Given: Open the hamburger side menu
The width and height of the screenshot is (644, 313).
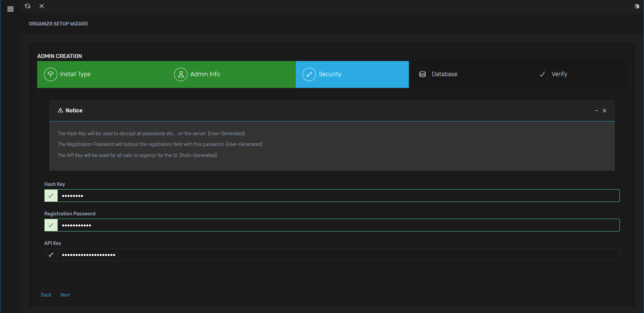Looking at the screenshot, I should 10,9.
